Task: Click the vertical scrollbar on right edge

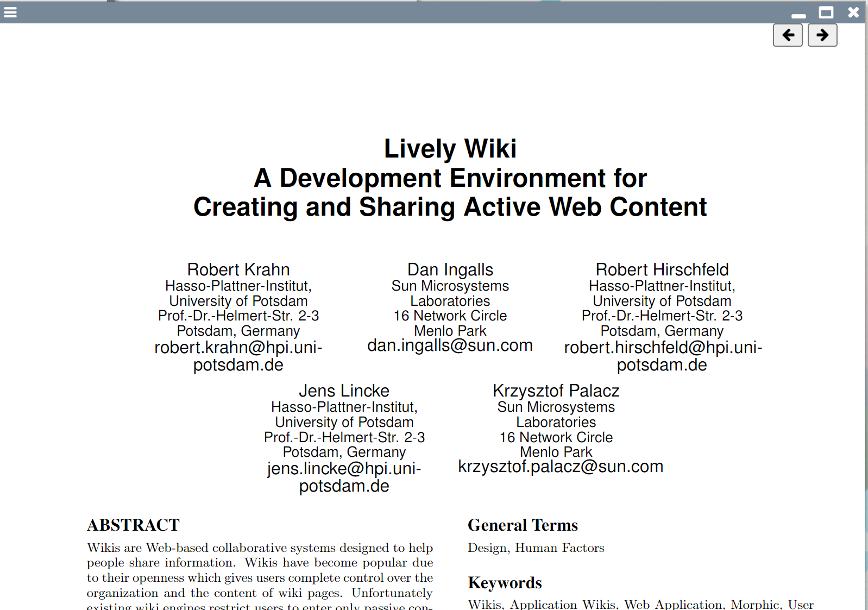Action: click(866, 326)
